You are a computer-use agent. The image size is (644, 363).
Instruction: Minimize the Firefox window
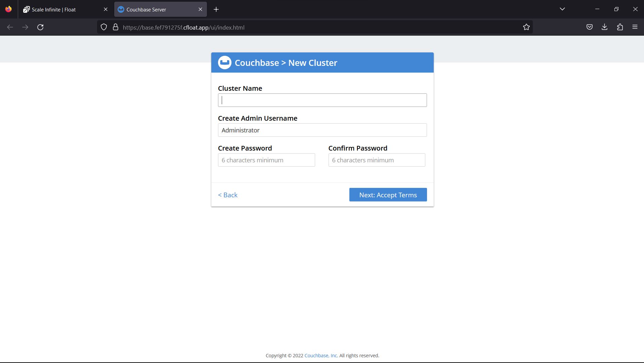[x=597, y=9]
